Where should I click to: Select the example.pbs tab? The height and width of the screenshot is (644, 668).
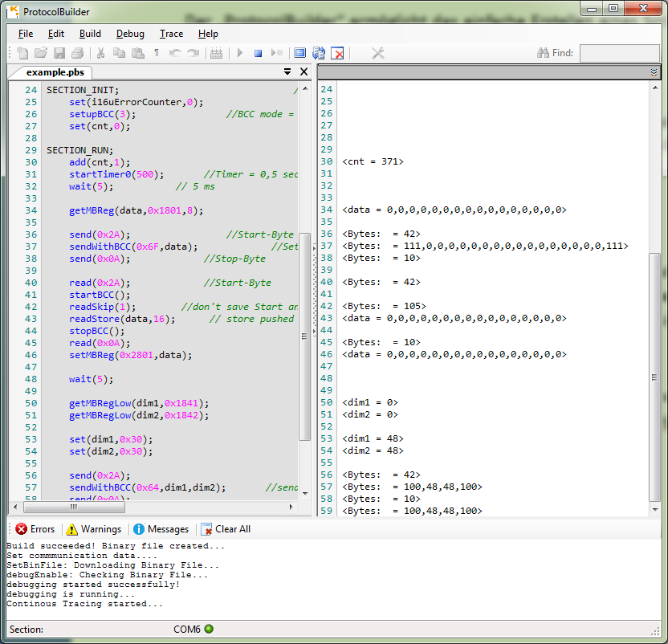(55, 72)
